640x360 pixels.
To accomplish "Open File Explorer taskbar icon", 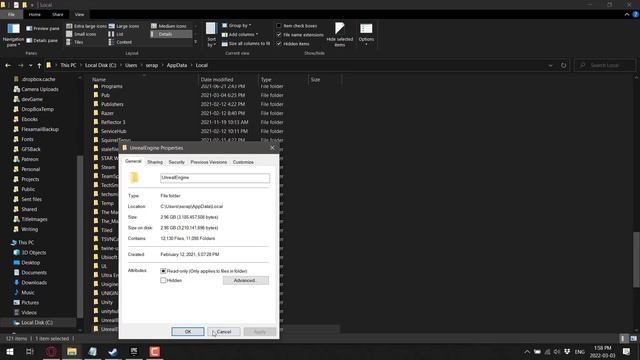I will [x=72, y=351].
